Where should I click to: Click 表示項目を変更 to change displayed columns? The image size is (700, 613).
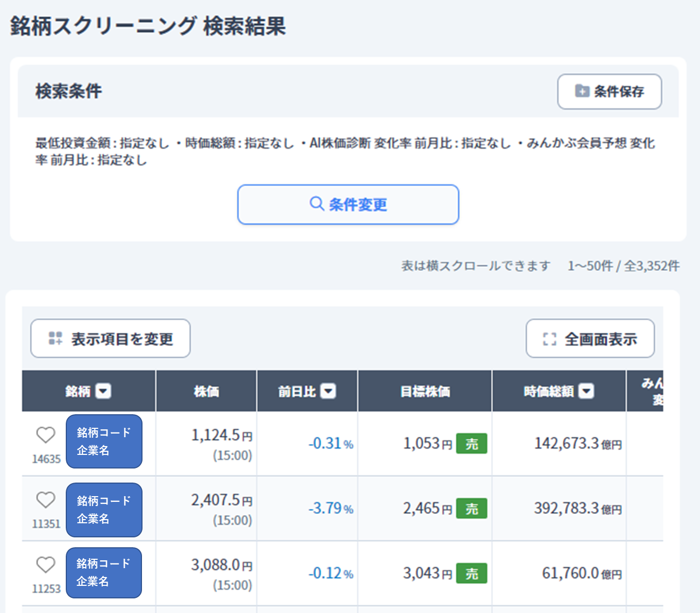click(110, 339)
